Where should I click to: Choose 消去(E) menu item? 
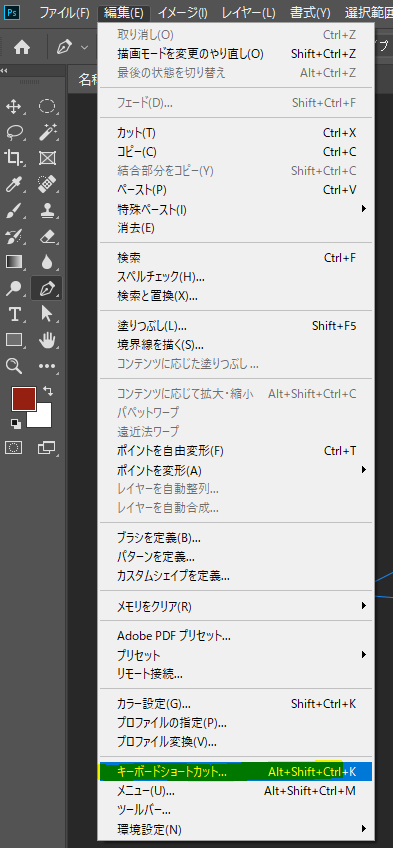click(x=235, y=228)
